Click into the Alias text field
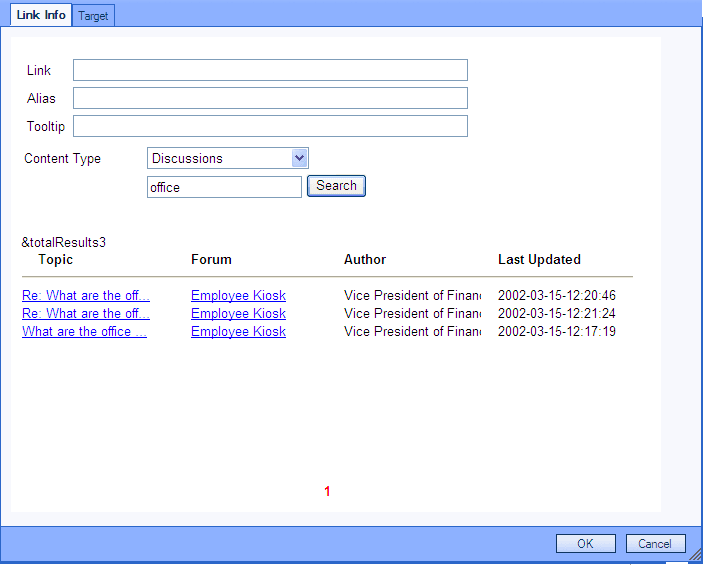The width and height of the screenshot is (703, 565). point(270,98)
